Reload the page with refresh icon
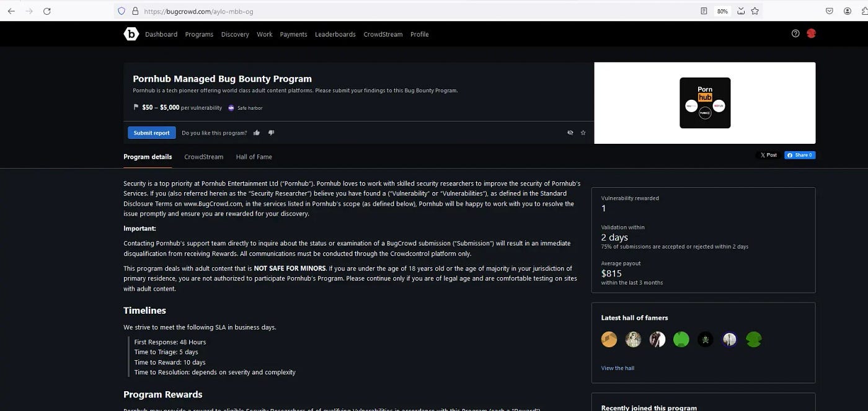The height and width of the screenshot is (411, 868). click(46, 11)
